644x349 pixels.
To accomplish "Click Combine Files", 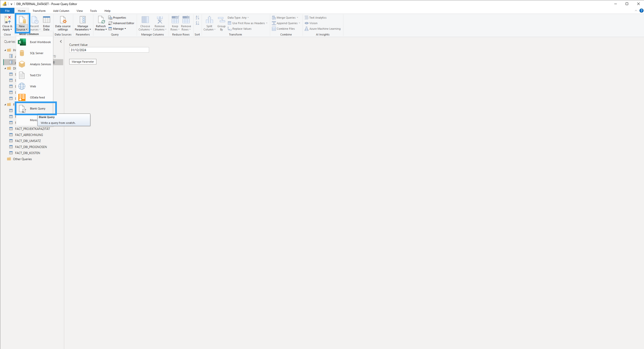I will click(x=284, y=29).
